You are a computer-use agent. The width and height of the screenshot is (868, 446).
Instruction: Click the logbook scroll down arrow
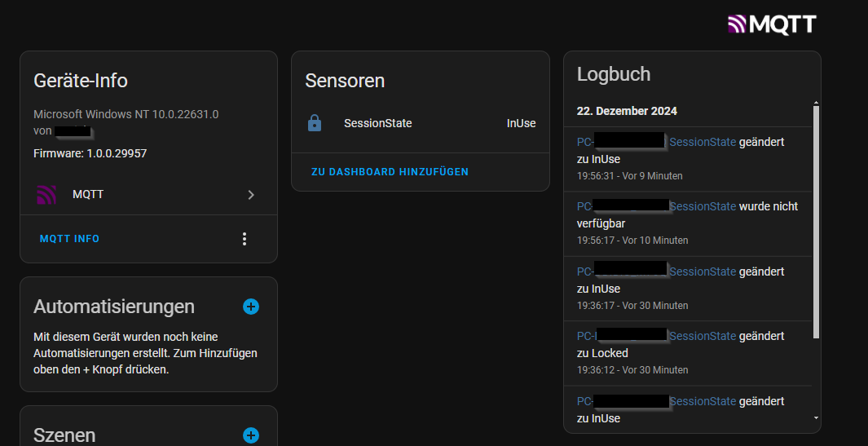click(x=815, y=417)
